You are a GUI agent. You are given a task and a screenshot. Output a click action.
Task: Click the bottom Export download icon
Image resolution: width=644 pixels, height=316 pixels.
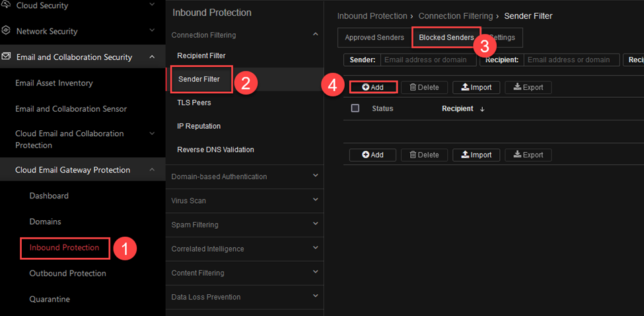(x=517, y=155)
